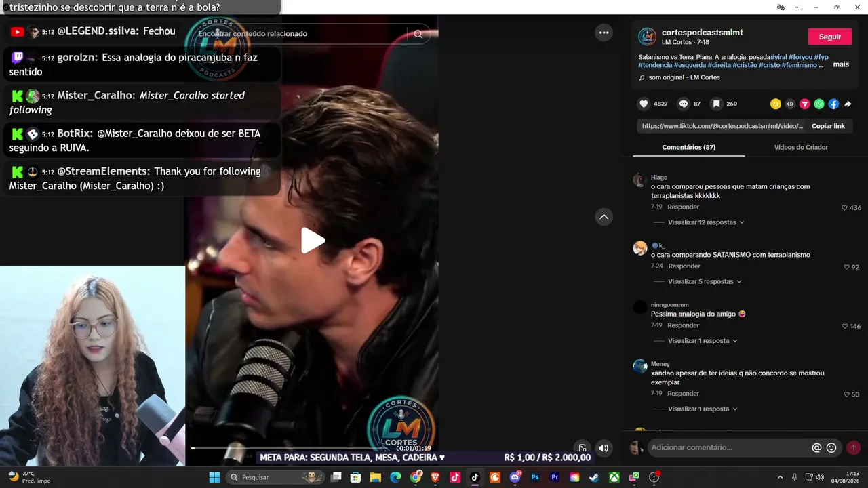Copy the video link with Copiar link

(x=828, y=126)
